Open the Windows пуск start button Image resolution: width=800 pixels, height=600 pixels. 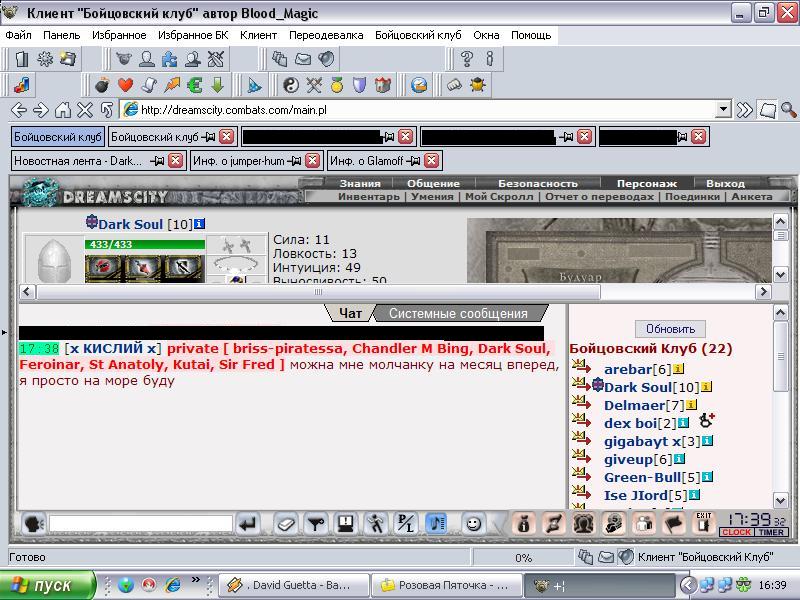(x=47, y=585)
